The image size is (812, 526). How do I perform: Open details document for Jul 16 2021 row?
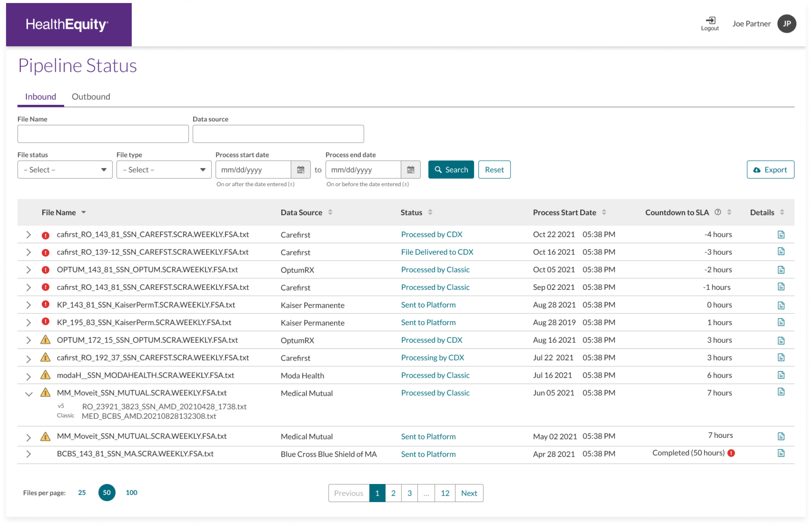781,375
